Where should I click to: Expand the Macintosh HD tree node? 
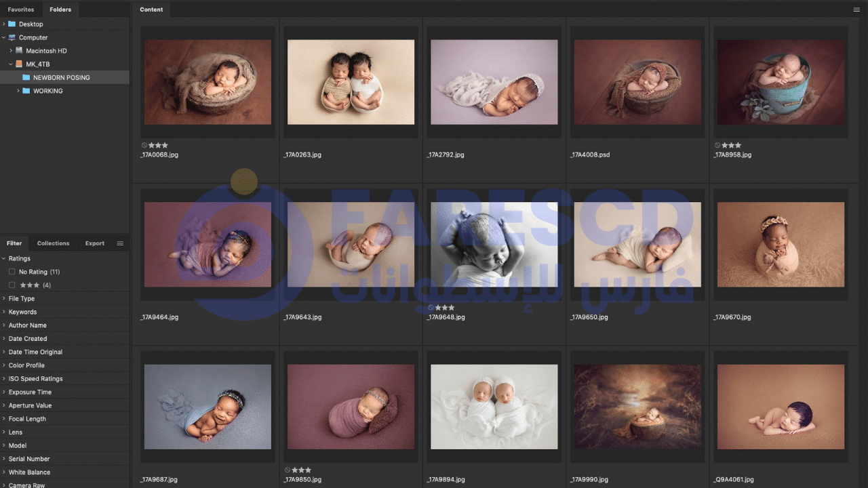[x=11, y=51]
